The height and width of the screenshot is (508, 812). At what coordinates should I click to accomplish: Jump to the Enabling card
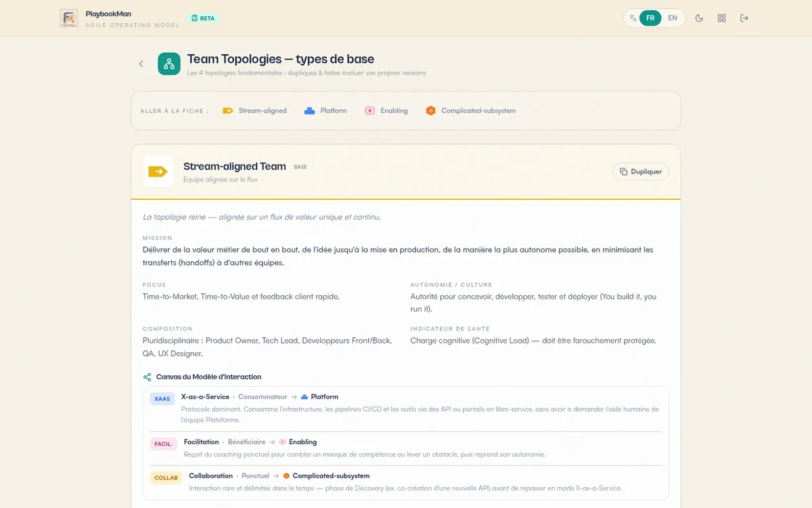click(386, 110)
